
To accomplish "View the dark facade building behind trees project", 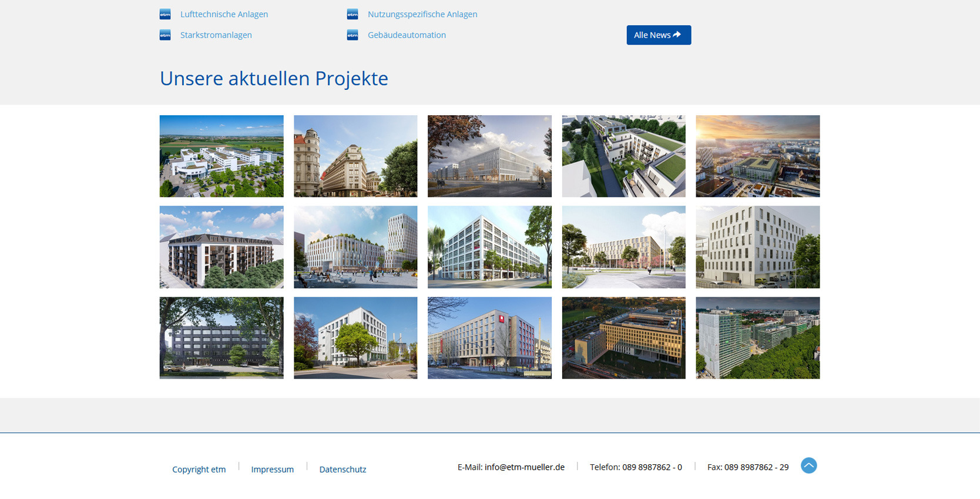I will [x=221, y=338].
